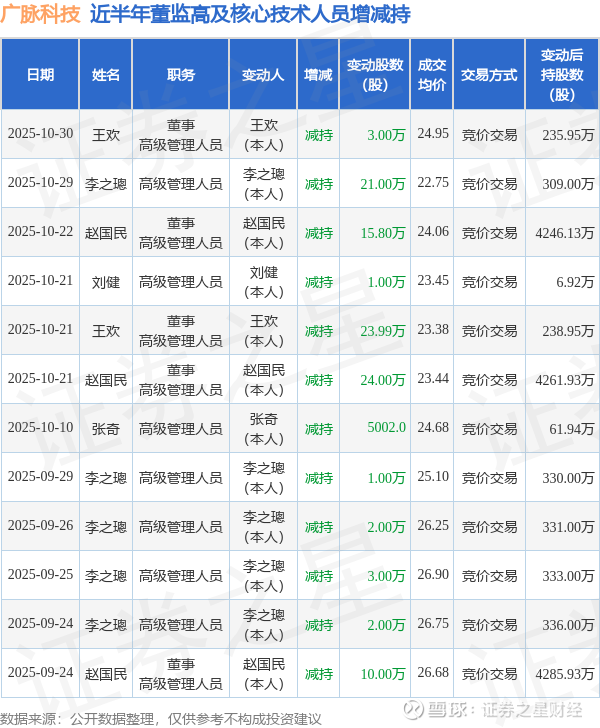Click 张奇 (本人) in the 变动人 column
The width and height of the screenshot is (600, 728).
coord(264,429)
